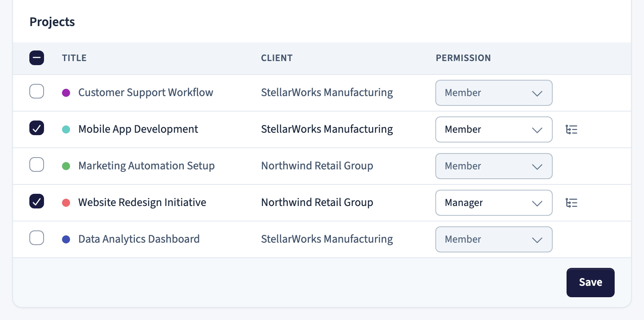Check the Marketing Automation Setup checkbox
The image size is (644, 320).
37,164
